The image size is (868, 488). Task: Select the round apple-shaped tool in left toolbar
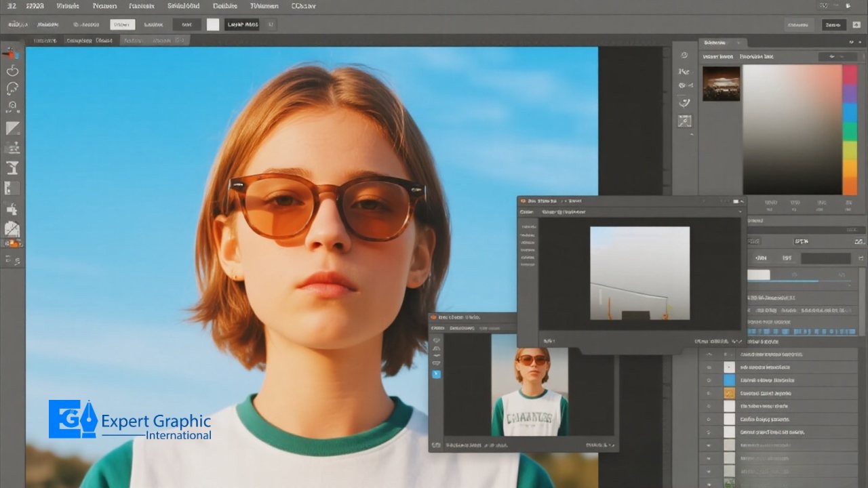click(12, 70)
